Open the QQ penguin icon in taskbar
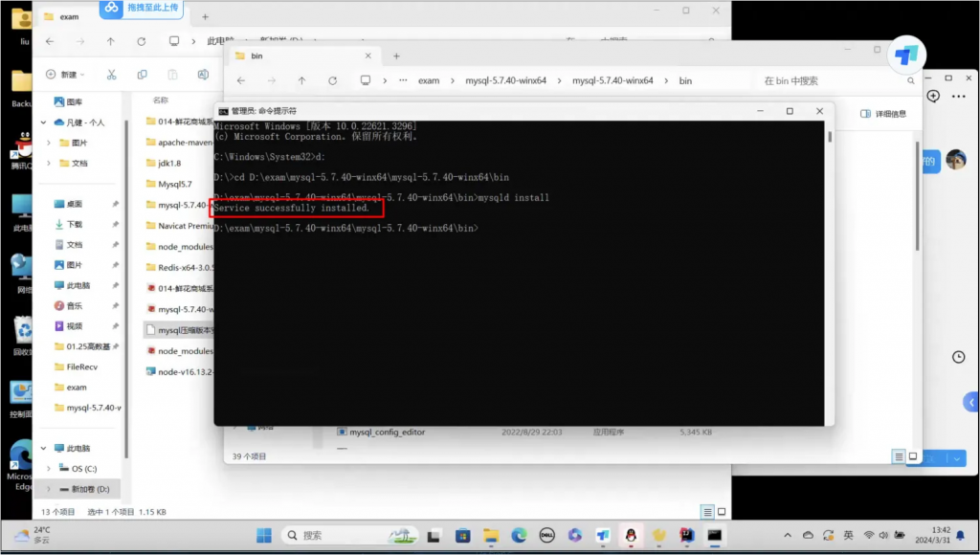This screenshot has height=555, width=980. (x=631, y=535)
